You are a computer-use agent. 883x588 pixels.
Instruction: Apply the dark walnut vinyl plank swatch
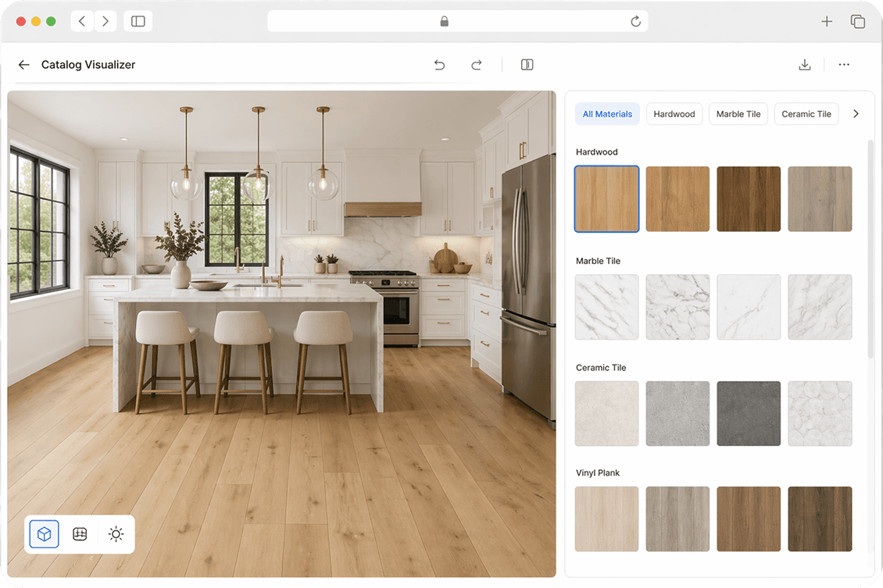pos(820,519)
